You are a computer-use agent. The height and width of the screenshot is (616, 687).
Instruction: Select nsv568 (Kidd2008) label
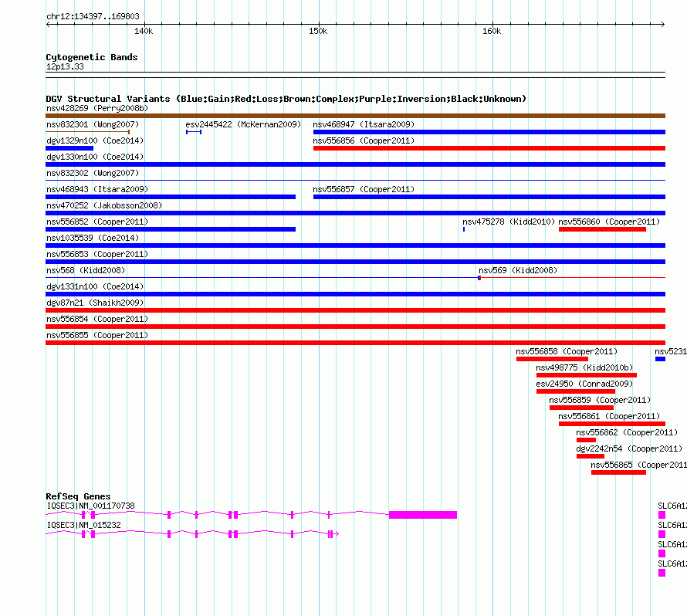pyautogui.click(x=86, y=270)
